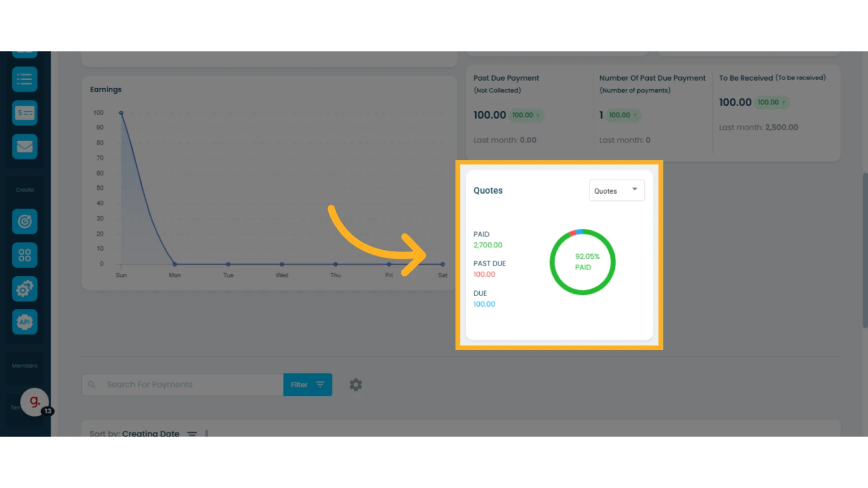Click Last month: 2,500.00 text

tap(758, 128)
